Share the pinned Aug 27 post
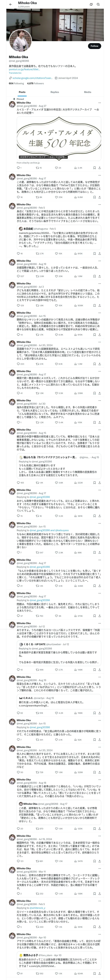Screen dimensions: 110x980 100,167
